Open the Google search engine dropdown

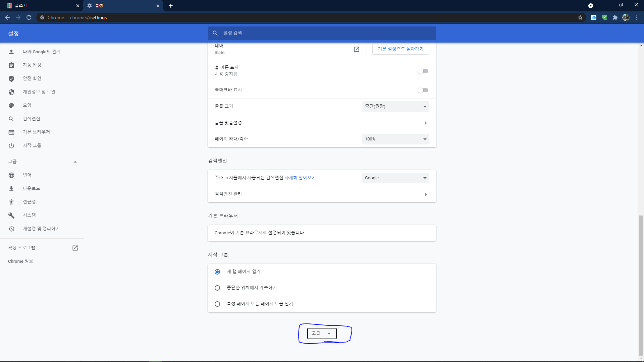click(395, 178)
